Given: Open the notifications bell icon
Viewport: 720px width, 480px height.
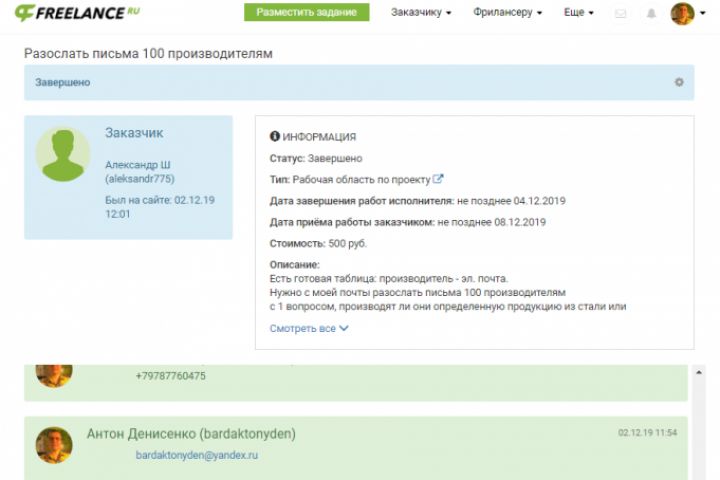Looking at the screenshot, I should (651, 13).
